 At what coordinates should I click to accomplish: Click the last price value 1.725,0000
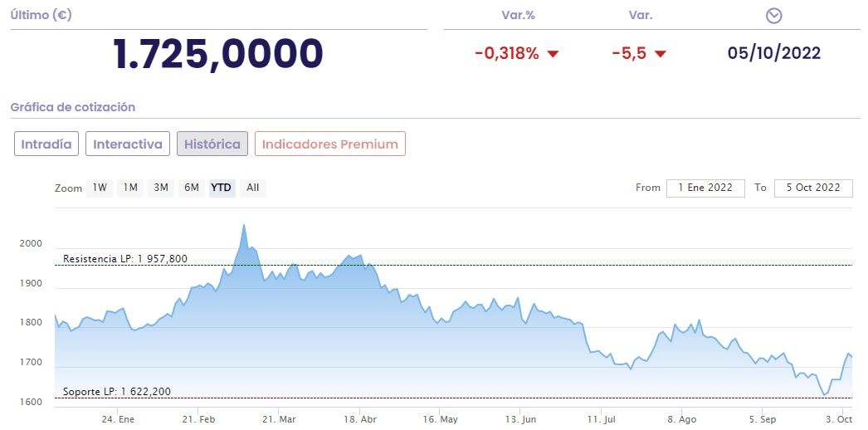coord(218,54)
